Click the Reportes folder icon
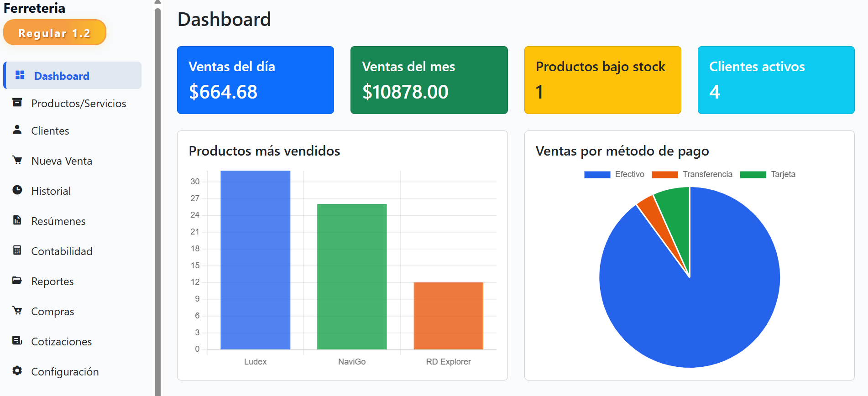The height and width of the screenshot is (396, 868). [x=17, y=281]
